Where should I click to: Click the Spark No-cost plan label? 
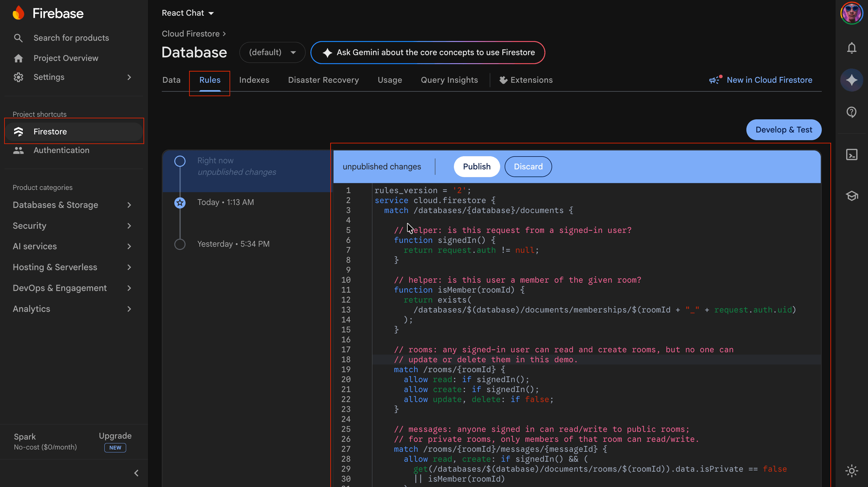[45, 441]
